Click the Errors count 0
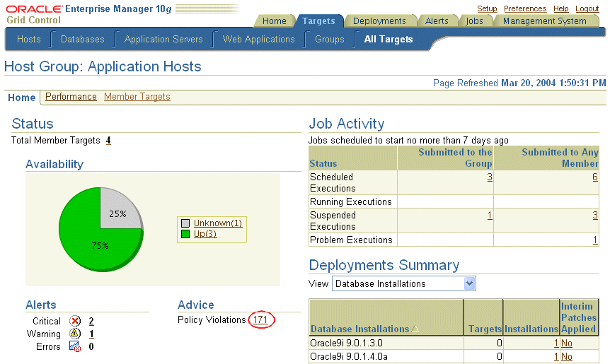This screenshot has width=610, height=364. pos(91,346)
